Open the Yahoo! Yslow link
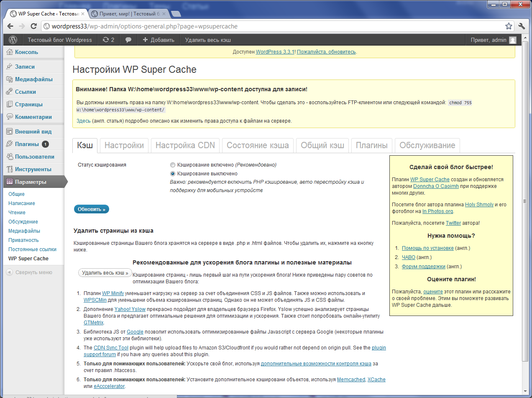 130,309
